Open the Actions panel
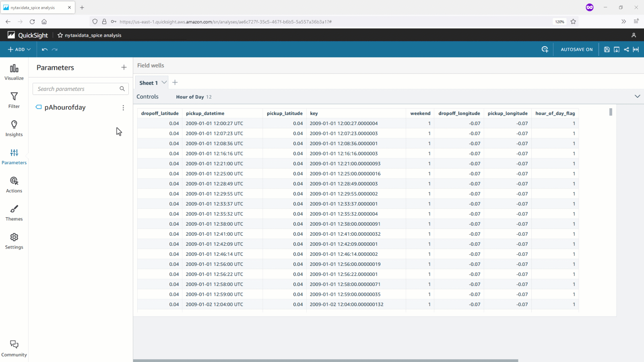The width and height of the screenshot is (644, 362). (14, 184)
